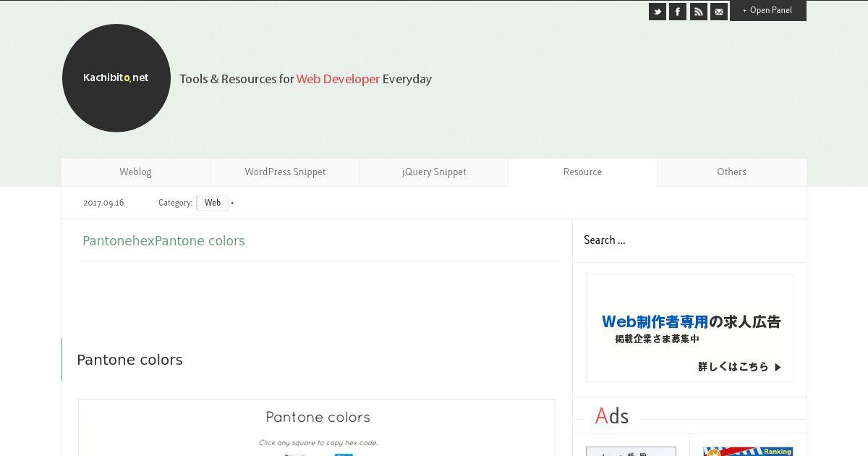Open the email contact icon
The image size is (868, 456).
tap(719, 12)
